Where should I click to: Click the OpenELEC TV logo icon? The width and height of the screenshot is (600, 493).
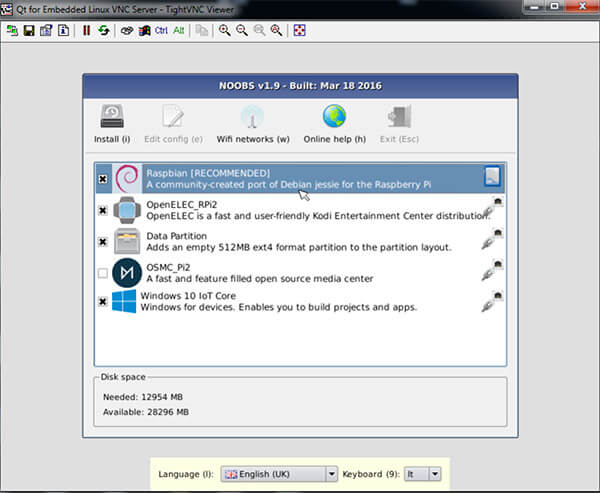pyautogui.click(x=127, y=210)
